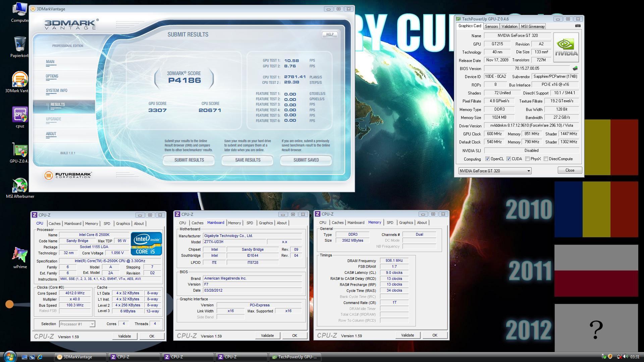Image resolution: width=644 pixels, height=362 pixels.
Task: Click the Close button in GPU-Z
Action: click(x=570, y=170)
